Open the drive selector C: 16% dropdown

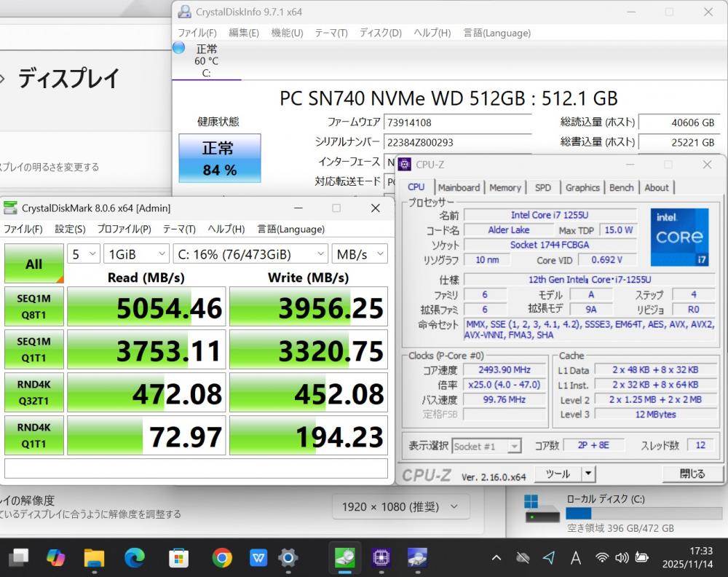[250, 254]
